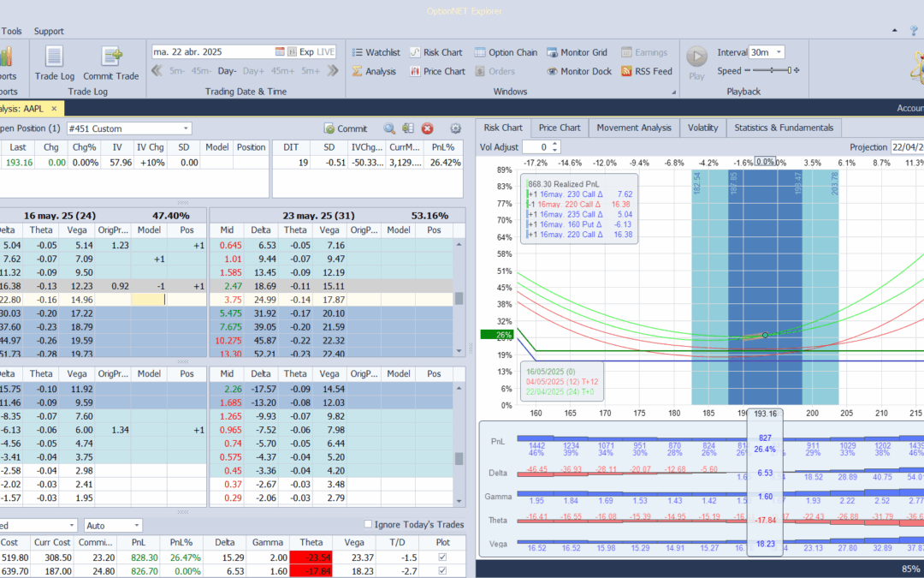Increment the Vol Adjust stepper
The image size is (924, 578).
[555, 144]
